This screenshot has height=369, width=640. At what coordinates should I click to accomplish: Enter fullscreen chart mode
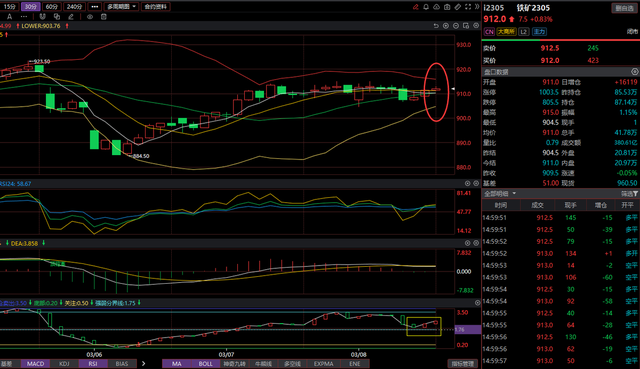[x=468, y=7]
